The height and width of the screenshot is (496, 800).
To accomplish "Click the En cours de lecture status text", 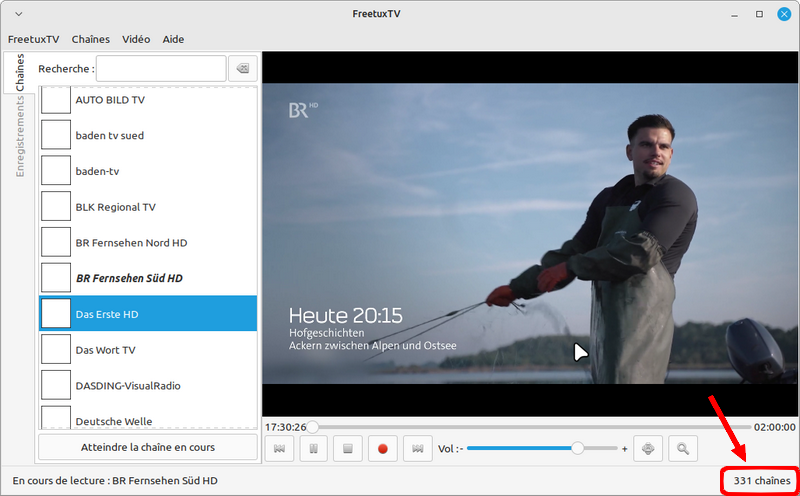I will [x=115, y=481].
